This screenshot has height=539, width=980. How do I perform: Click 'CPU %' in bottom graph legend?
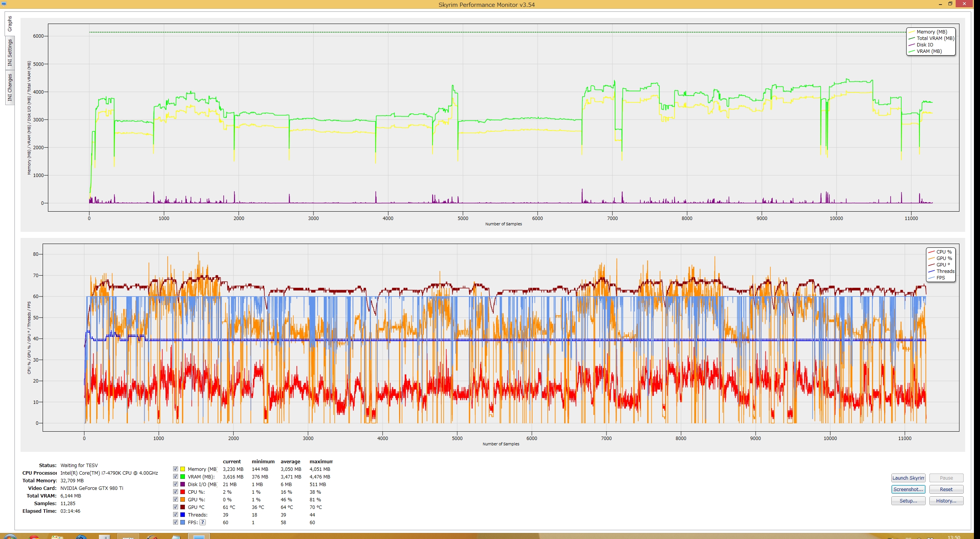click(x=944, y=252)
